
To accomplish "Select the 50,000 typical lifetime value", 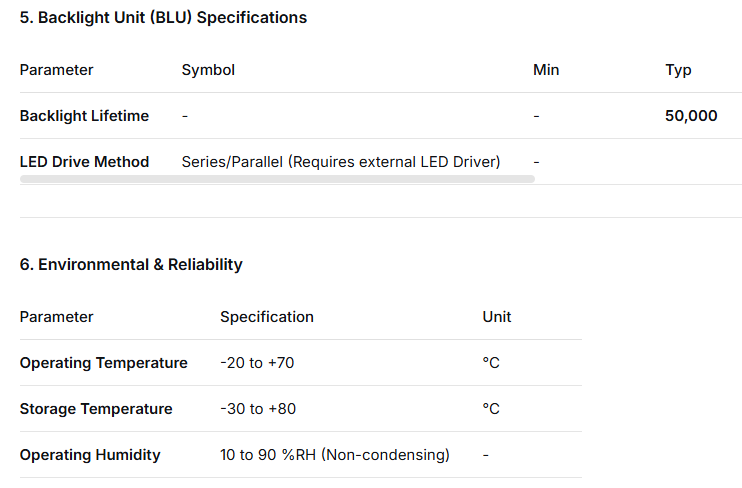I will (x=691, y=116).
